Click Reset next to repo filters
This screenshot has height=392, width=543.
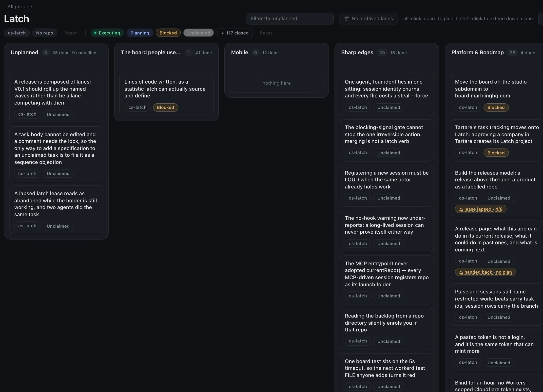(x=70, y=33)
